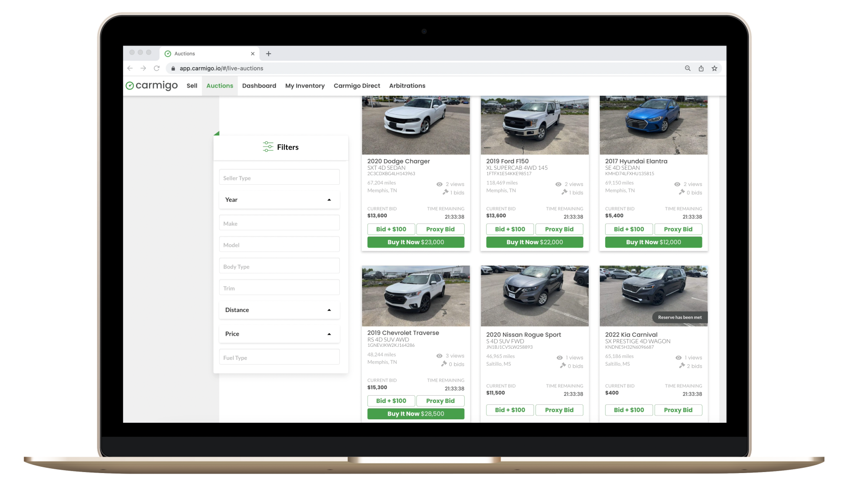Click the Filters sliders icon
The image size is (854, 504).
tap(268, 147)
